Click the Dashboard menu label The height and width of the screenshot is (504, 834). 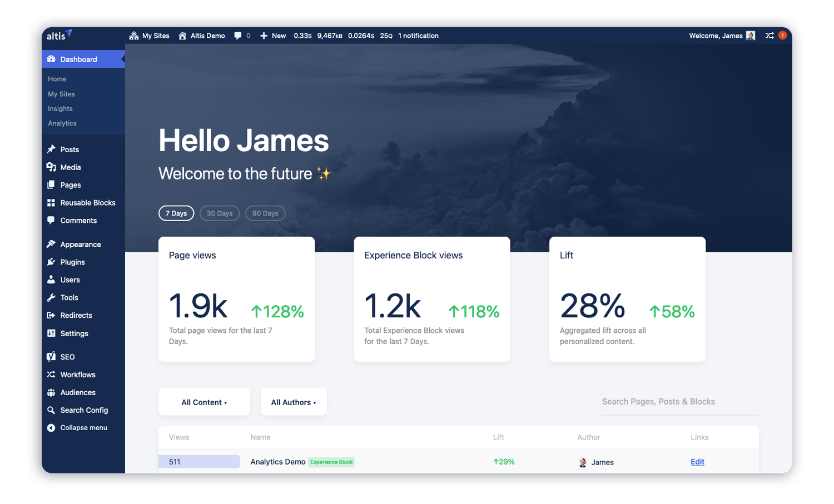pyautogui.click(x=78, y=59)
